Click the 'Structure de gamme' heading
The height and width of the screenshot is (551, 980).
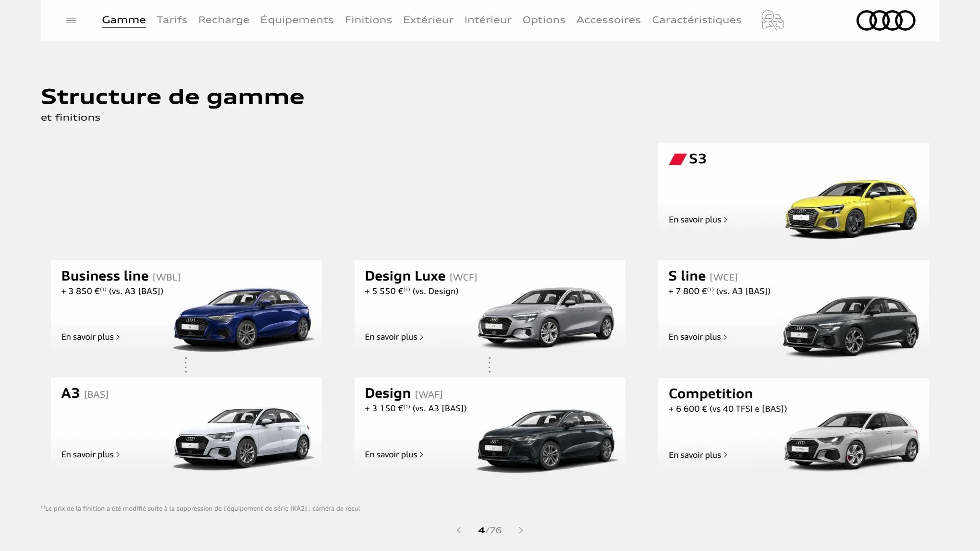pyautogui.click(x=172, y=97)
